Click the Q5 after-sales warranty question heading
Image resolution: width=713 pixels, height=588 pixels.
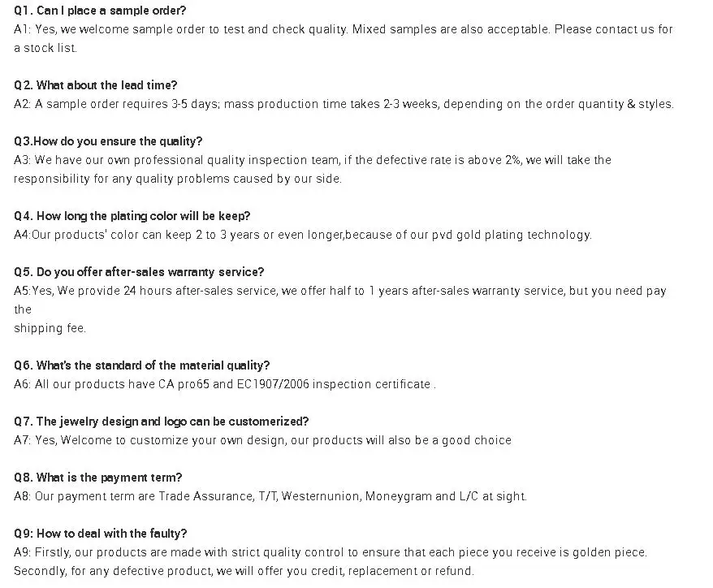[x=139, y=272]
